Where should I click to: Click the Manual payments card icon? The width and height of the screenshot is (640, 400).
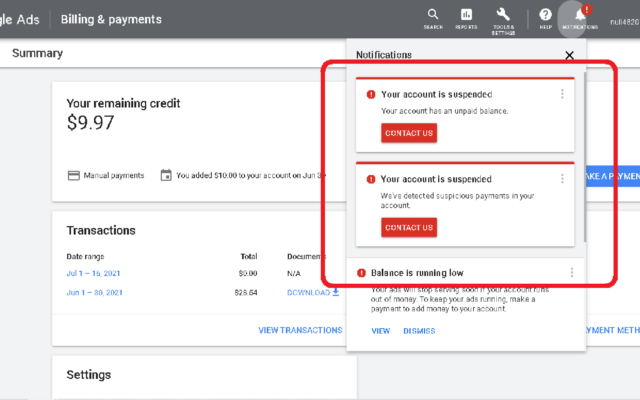[73, 176]
